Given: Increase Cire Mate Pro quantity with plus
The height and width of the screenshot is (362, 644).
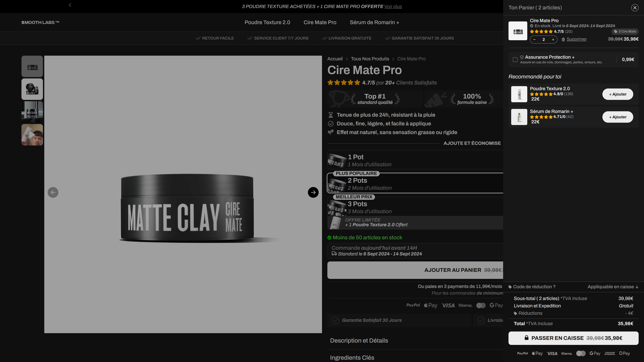Looking at the screenshot, I should [x=553, y=40].
